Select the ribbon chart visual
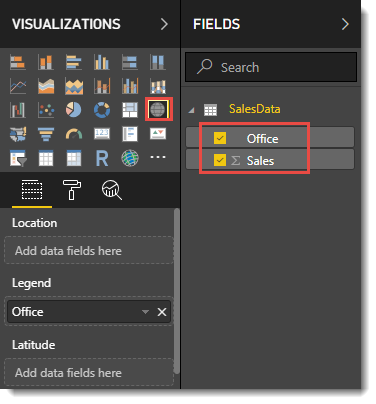 point(158,86)
